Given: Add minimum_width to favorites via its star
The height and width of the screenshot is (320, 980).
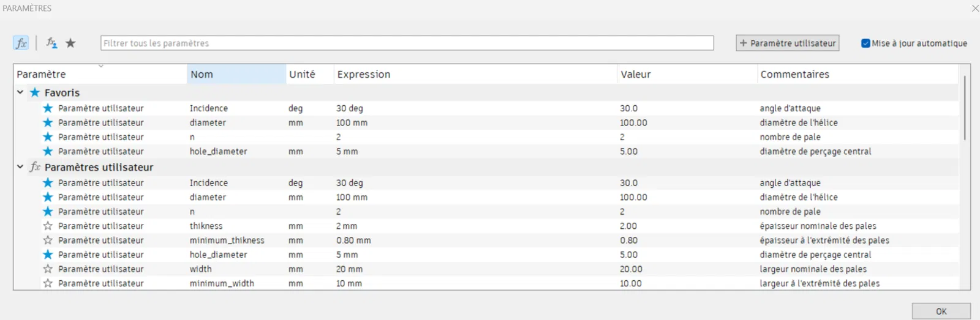Looking at the screenshot, I should (x=48, y=283).
